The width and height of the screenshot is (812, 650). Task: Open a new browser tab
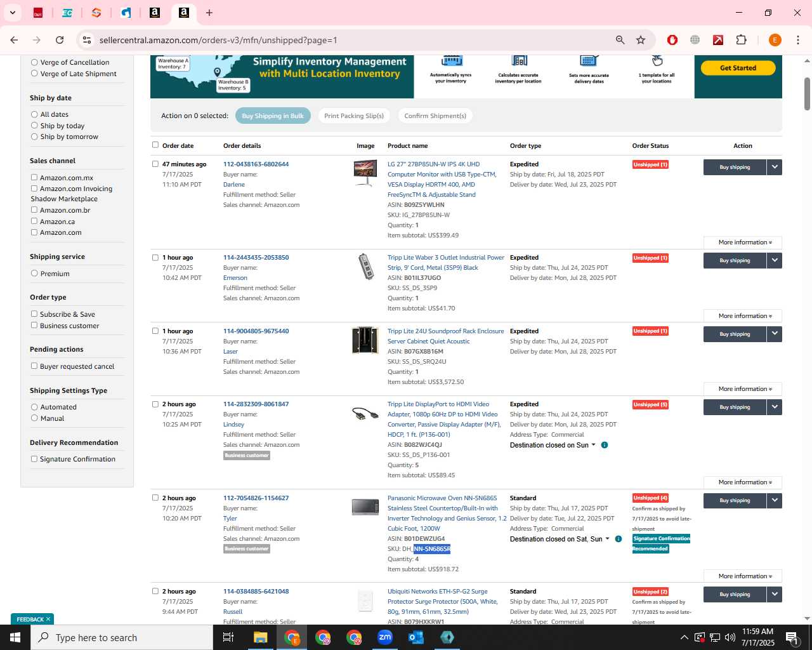pos(209,13)
